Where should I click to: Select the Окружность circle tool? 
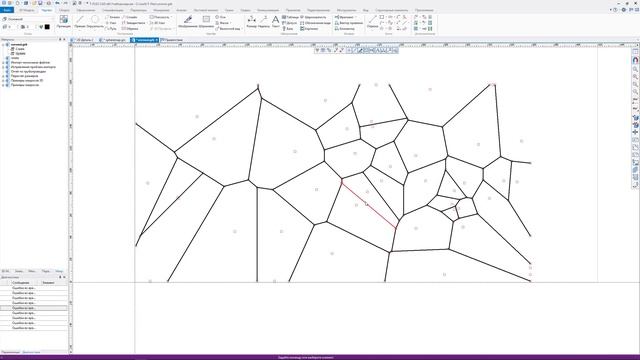pos(95,22)
